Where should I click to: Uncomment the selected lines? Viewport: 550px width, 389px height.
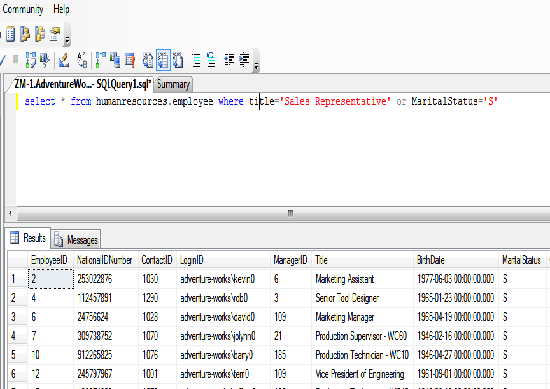[x=211, y=60]
